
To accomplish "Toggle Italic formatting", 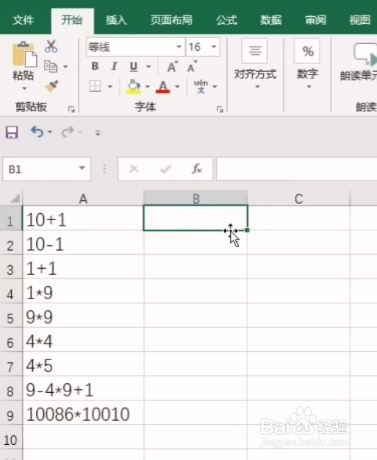I will pos(114,66).
